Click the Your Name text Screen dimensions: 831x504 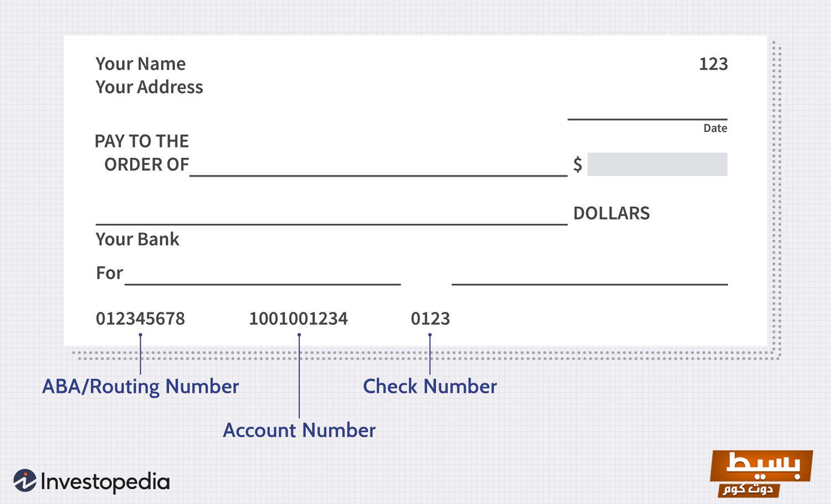tap(140, 64)
